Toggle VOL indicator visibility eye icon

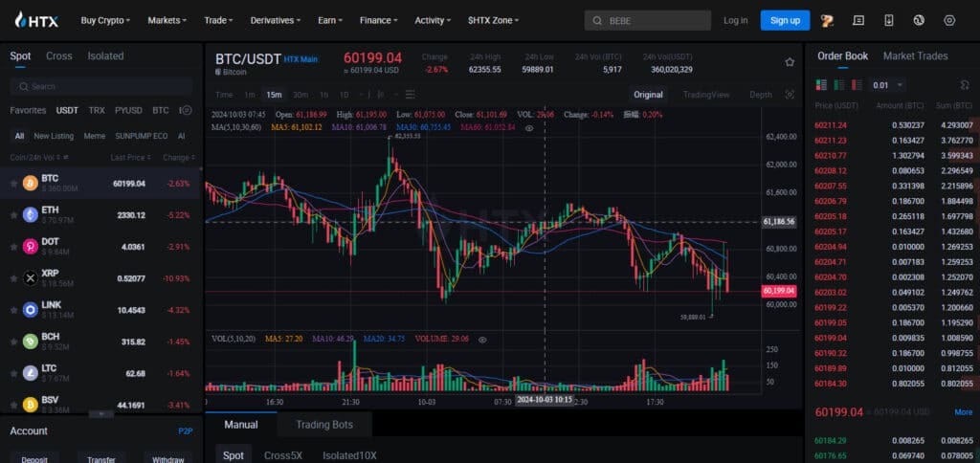pos(482,340)
